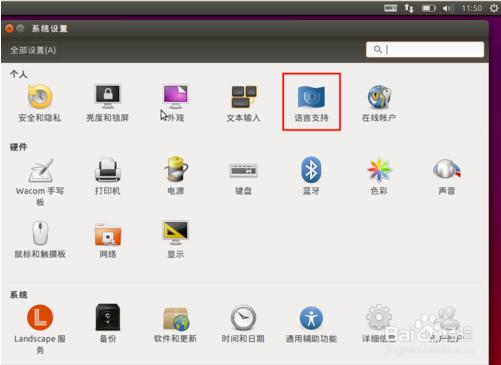Open Brightness & Lock (亮度和锁屏) settings

coord(107,103)
